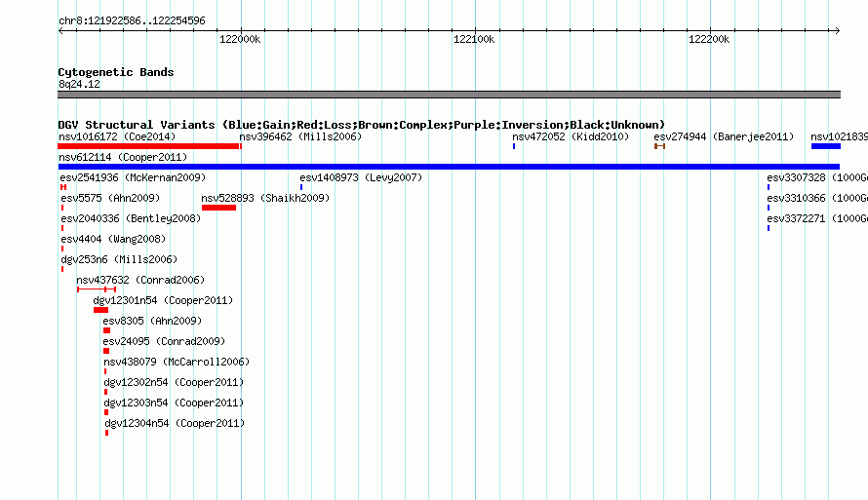The width and height of the screenshot is (868, 500).
Task: Click esv4404 (Wang2008) label
Action: pyautogui.click(x=113, y=239)
